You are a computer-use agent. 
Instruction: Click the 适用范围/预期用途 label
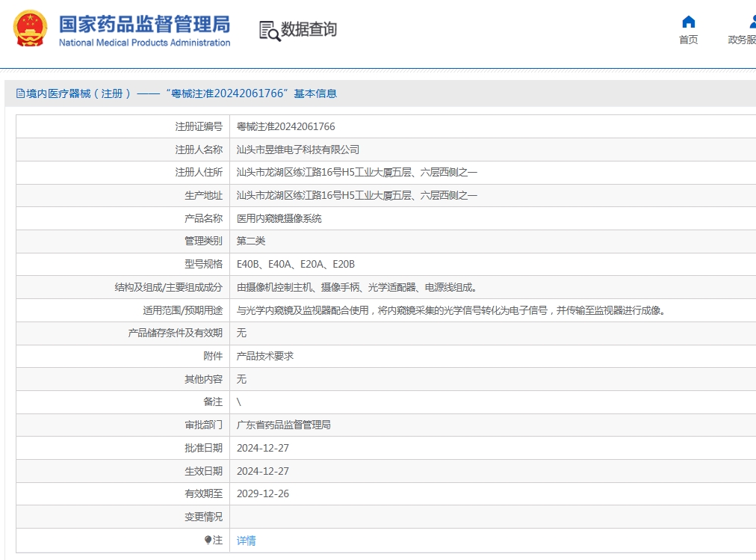pos(183,310)
